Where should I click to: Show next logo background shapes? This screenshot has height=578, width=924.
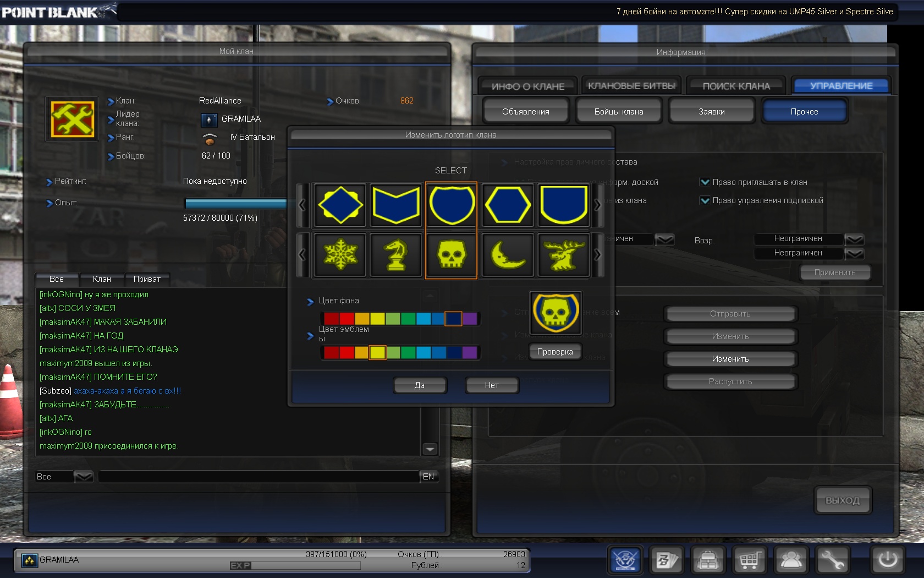click(x=598, y=205)
